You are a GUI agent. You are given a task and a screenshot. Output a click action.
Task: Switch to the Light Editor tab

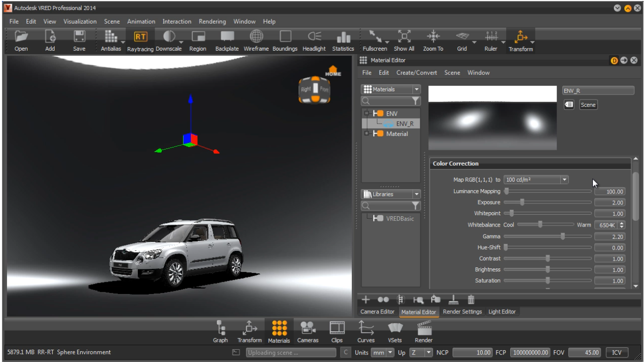click(502, 312)
